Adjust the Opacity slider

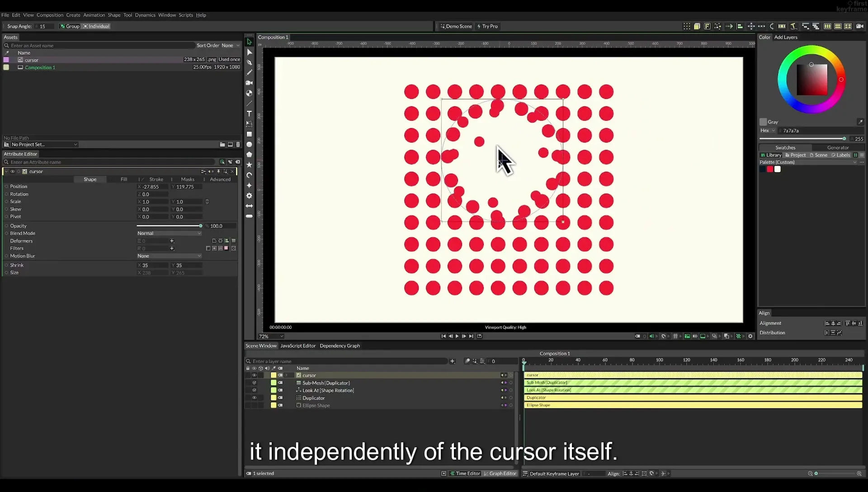169,226
